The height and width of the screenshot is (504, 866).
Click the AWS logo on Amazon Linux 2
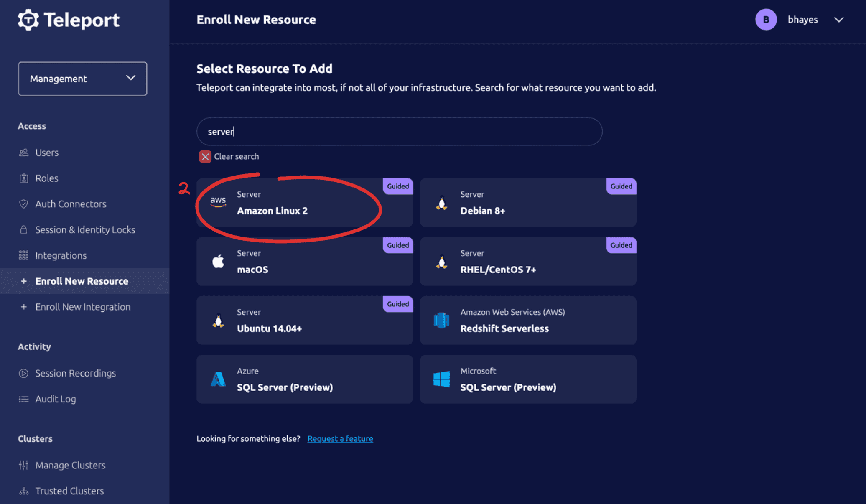pyautogui.click(x=218, y=202)
